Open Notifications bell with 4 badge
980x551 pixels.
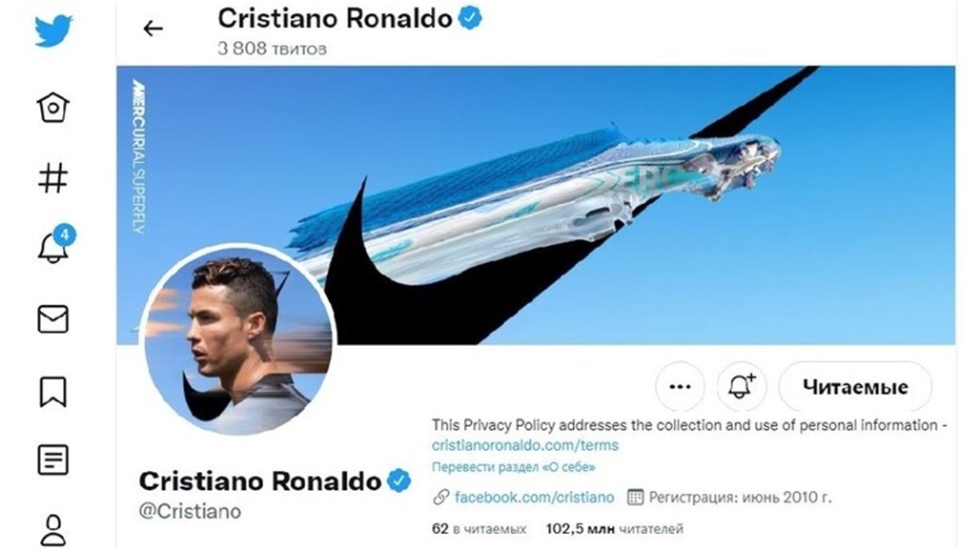point(55,245)
